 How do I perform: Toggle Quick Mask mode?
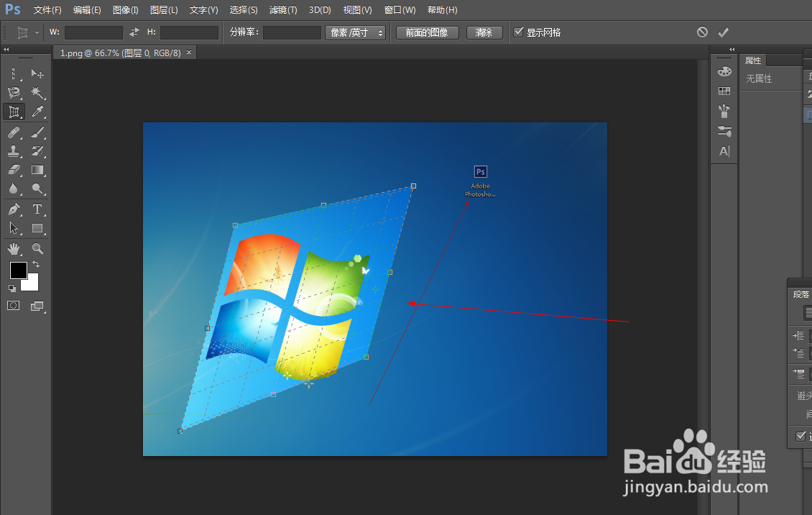tap(14, 306)
